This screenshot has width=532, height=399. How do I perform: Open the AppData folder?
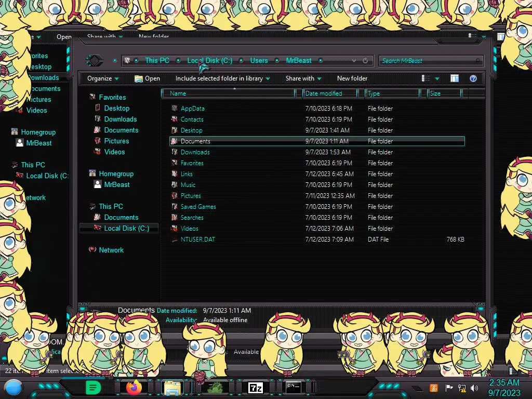(192, 109)
